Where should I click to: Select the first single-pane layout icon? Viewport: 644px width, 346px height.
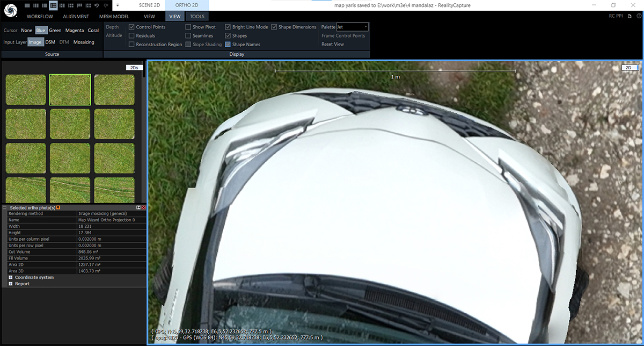pos(28,5)
